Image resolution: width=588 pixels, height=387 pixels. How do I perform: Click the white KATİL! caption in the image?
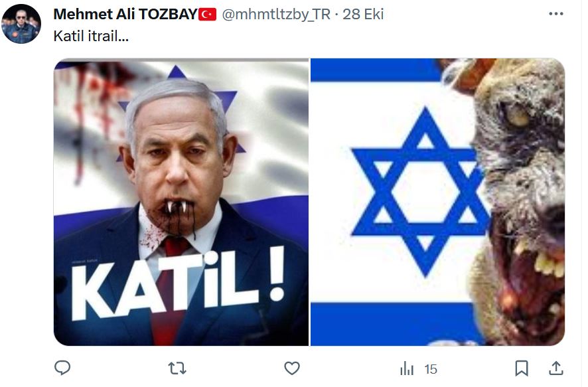[177, 284]
